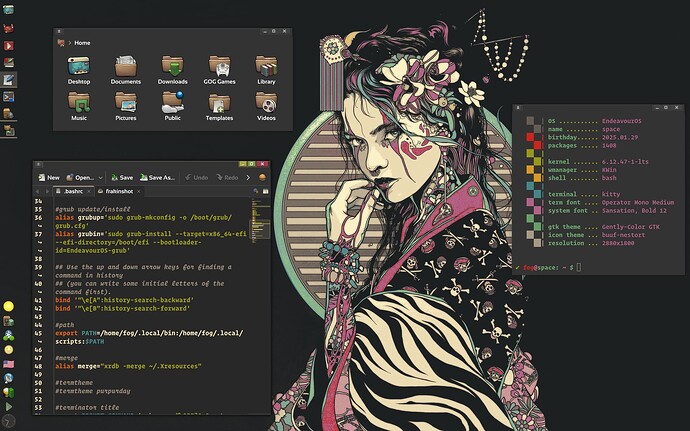Open the Documents folder
This screenshot has width=690, height=431.
(125, 70)
